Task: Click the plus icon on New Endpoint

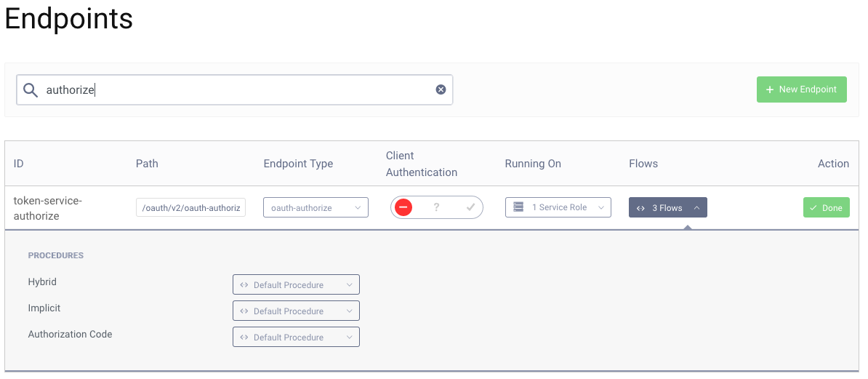Action: pyautogui.click(x=770, y=89)
